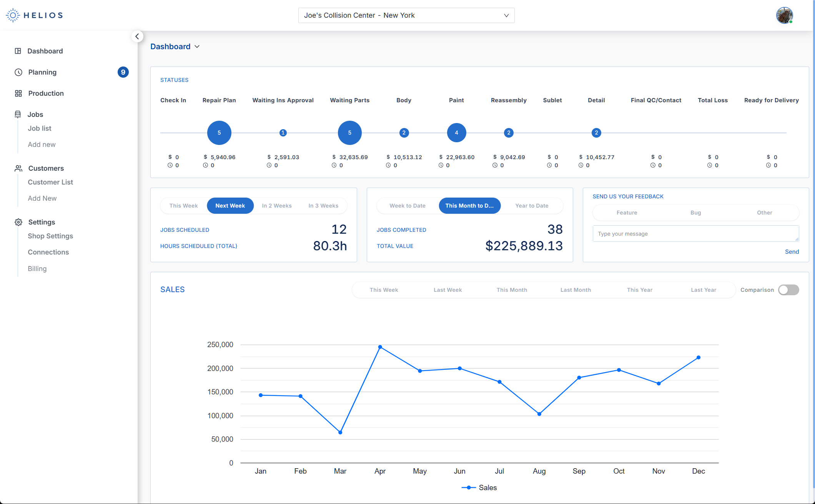Click the Planning notification badge showing 9

pyautogui.click(x=123, y=72)
